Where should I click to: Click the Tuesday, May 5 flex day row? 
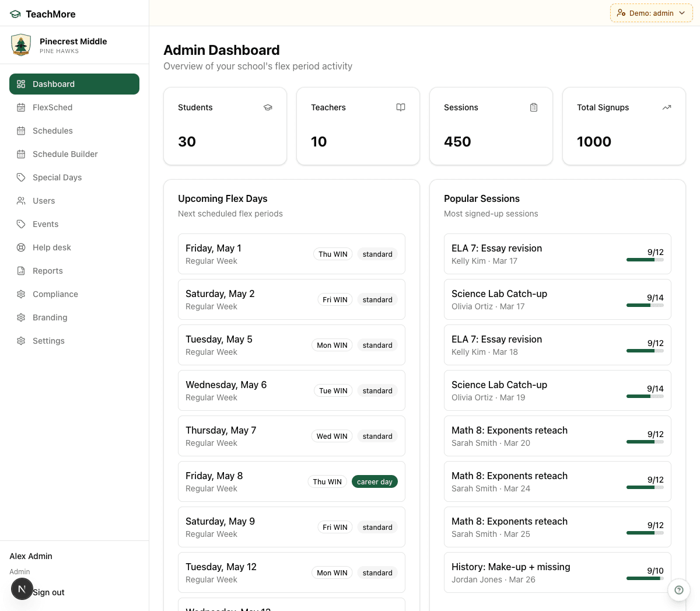[292, 345]
